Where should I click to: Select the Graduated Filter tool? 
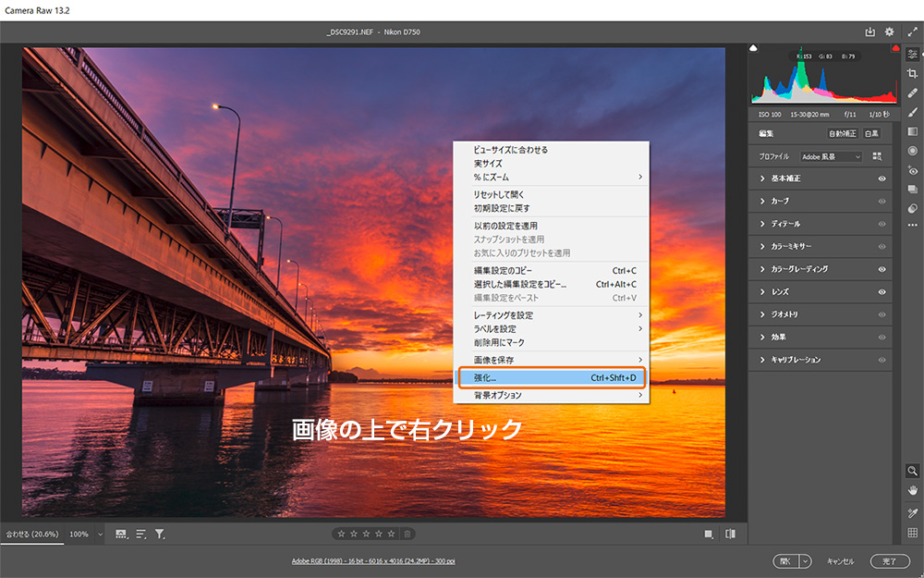912,131
